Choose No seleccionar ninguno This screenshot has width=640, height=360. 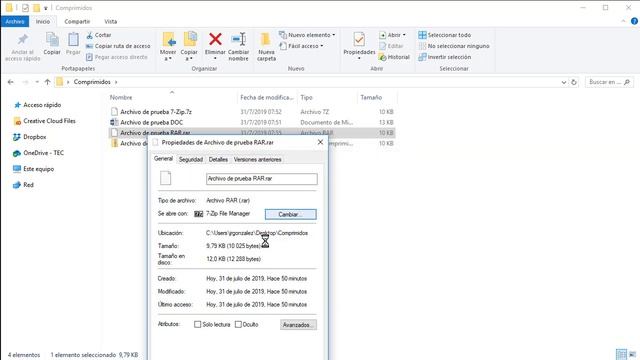454,46
